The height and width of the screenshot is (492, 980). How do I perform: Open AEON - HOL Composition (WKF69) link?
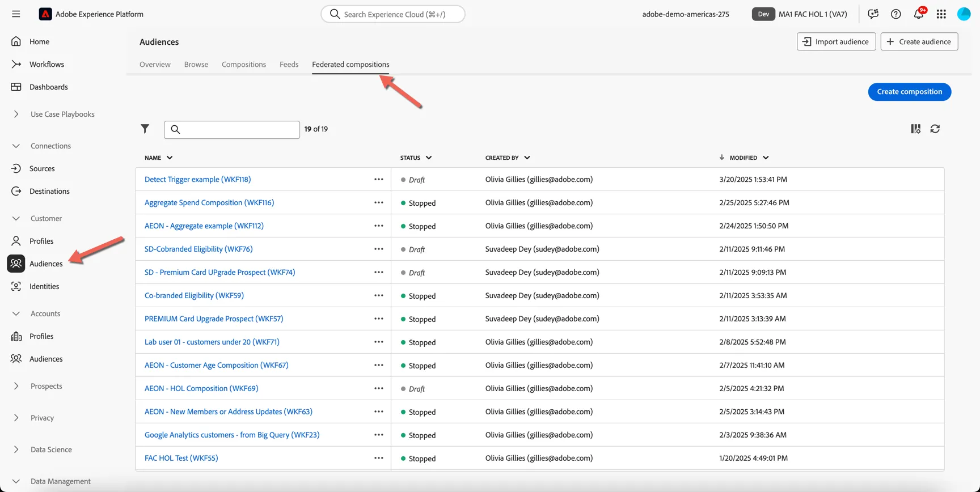click(201, 388)
